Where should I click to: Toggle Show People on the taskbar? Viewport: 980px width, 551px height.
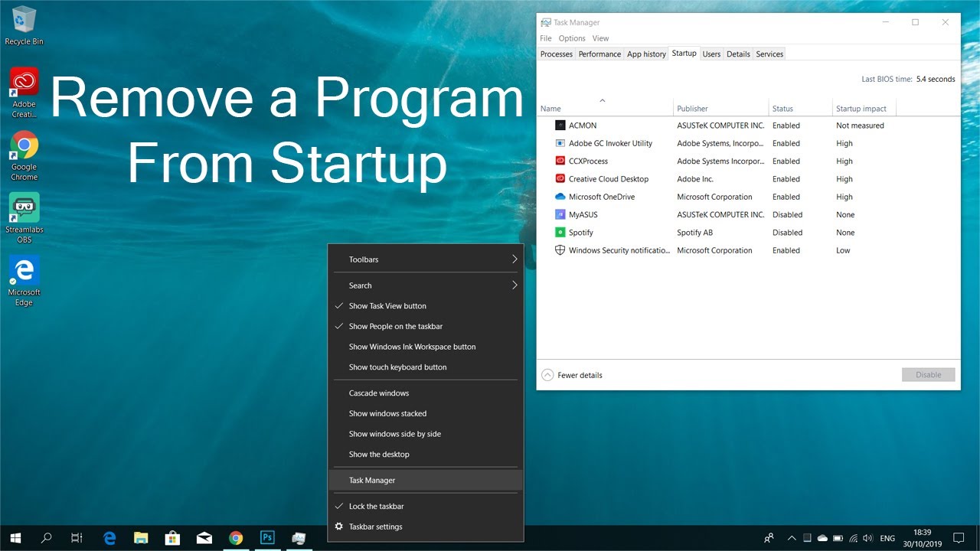pos(425,326)
